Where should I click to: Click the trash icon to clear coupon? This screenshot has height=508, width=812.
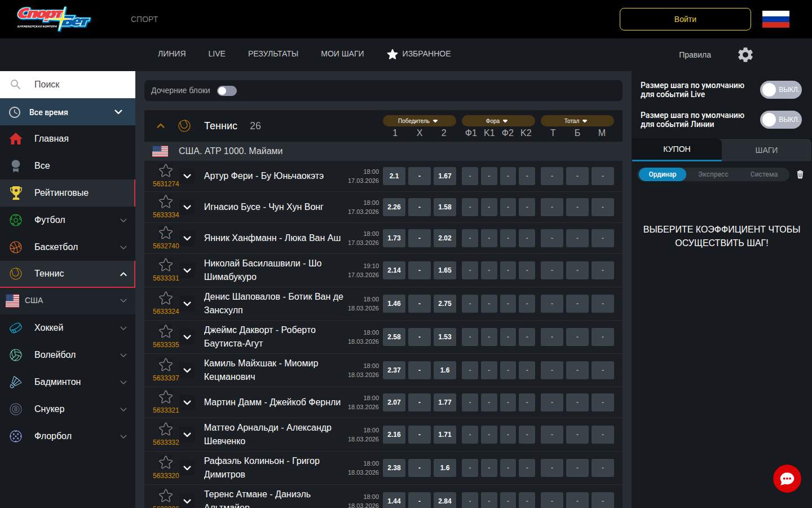(x=800, y=174)
